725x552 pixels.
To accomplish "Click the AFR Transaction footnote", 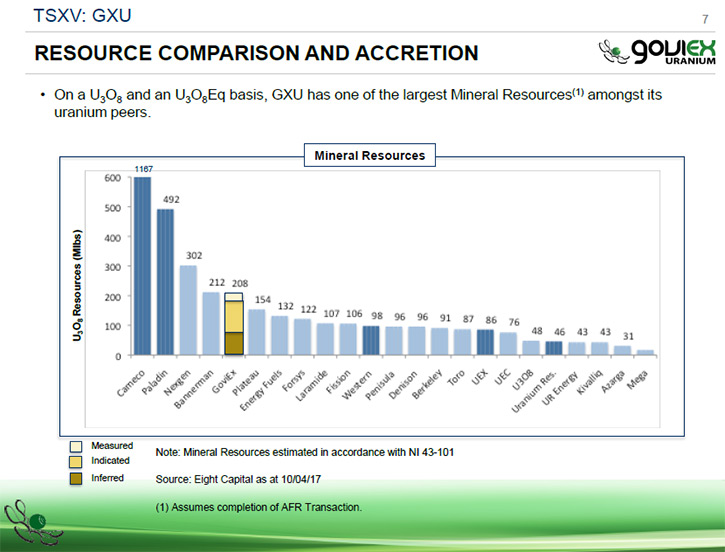I will coord(258,507).
